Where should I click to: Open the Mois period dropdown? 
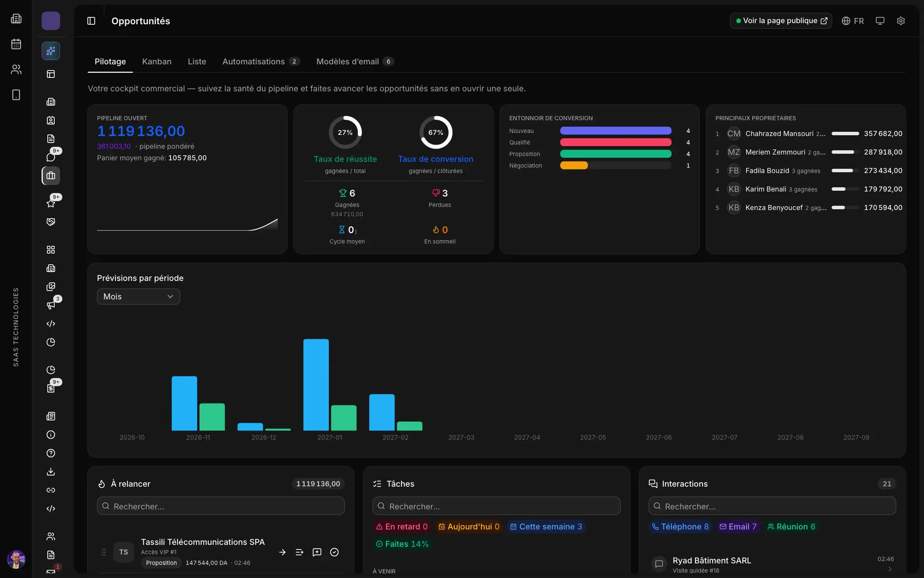pos(138,297)
